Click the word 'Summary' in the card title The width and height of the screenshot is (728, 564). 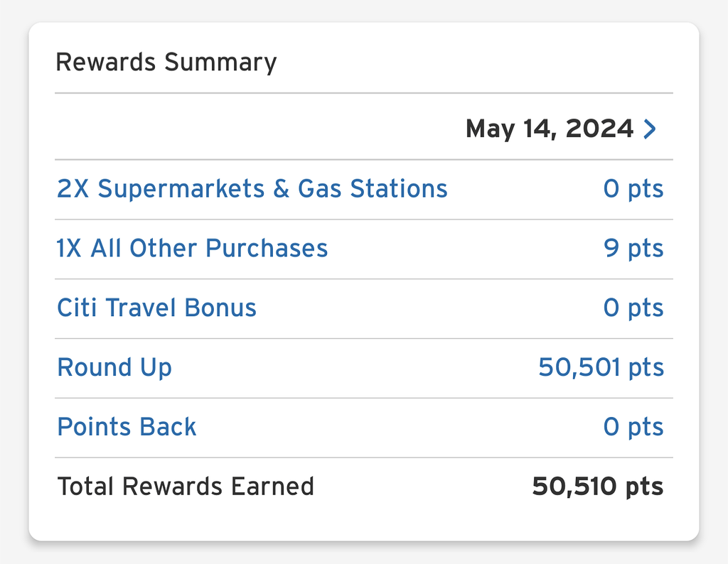click(x=220, y=63)
